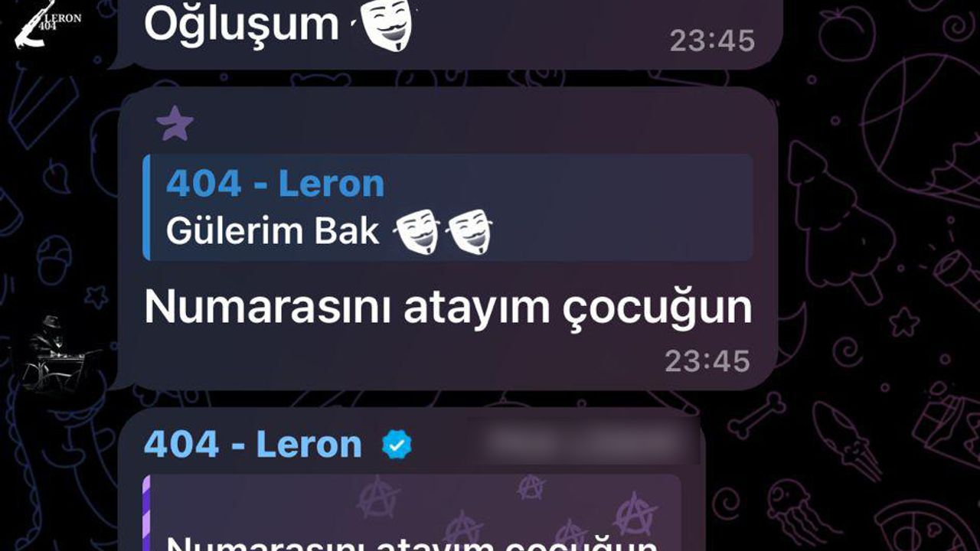Tap the Guy Fawkes mask emoji after Oğluşum
The height and width of the screenshot is (551, 980).
[384, 23]
